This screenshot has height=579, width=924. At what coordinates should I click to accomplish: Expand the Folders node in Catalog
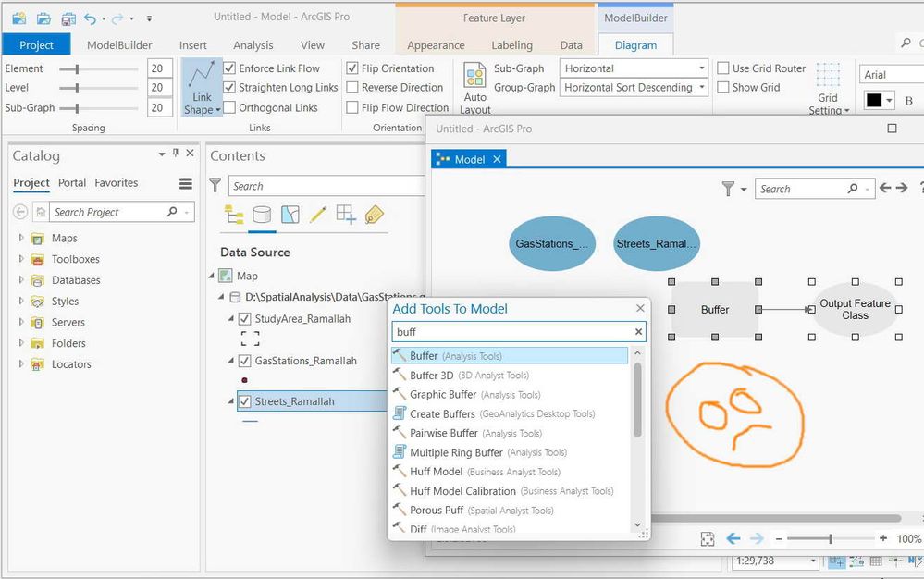click(x=21, y=343)
